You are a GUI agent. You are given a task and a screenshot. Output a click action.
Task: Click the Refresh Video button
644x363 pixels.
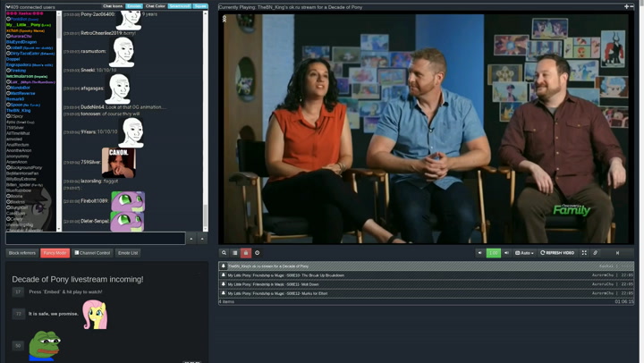coord(558,253)
